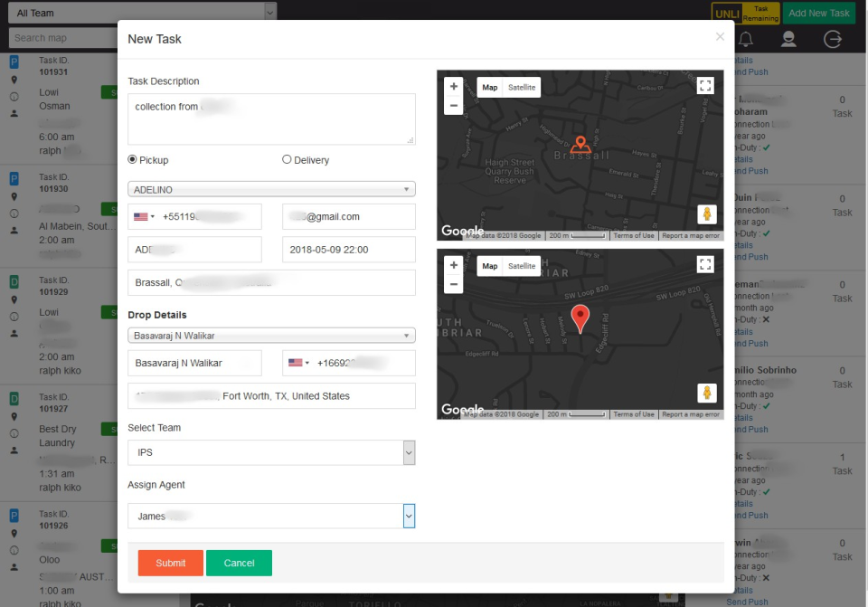
Task: Open the Select Team IPS dropdown
Action: (x=271, y=452)
